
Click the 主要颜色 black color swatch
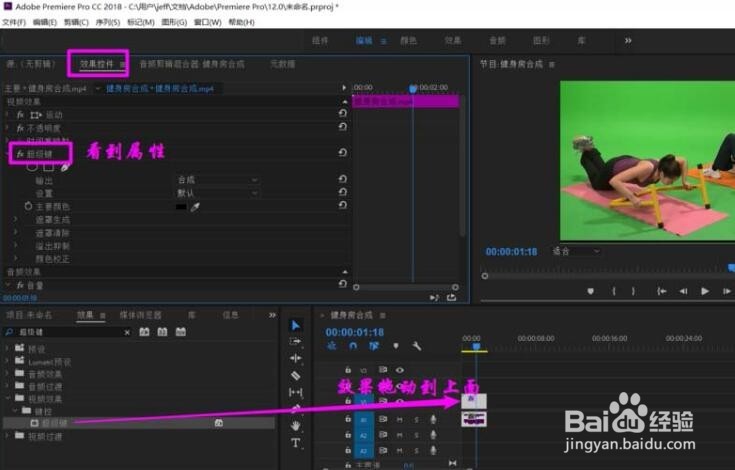point(181,207)
